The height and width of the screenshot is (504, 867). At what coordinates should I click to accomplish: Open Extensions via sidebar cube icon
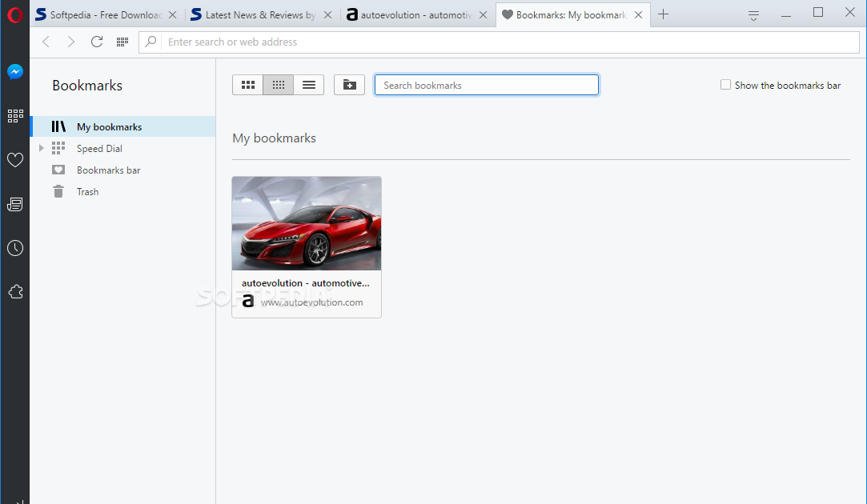(x=15, y=292)
